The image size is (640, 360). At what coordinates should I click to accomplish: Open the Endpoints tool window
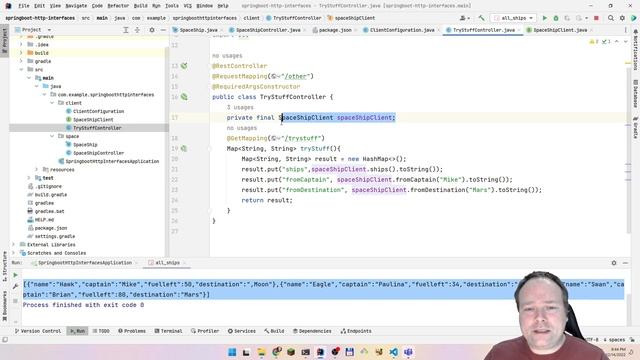click(x=356, y=331)
